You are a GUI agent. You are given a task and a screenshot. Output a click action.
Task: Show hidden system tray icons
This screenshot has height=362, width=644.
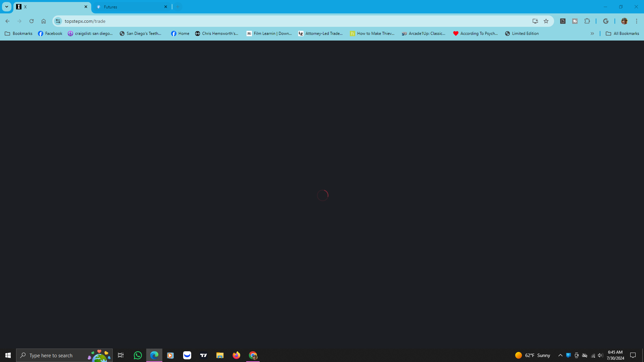(x=560, y=355)
